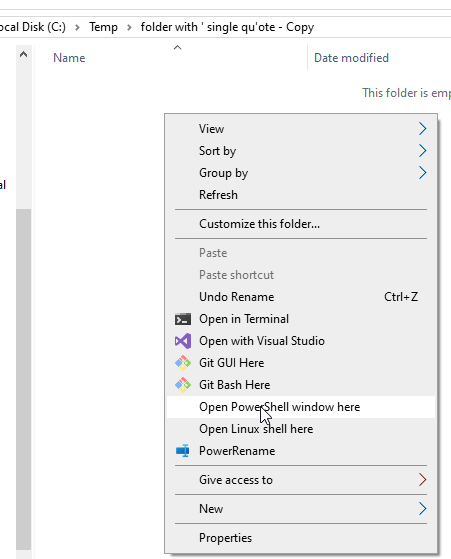Click the navigation pane scroll up arrow
This screenshot has width=451, height=559.
click(x=24, y=55)
